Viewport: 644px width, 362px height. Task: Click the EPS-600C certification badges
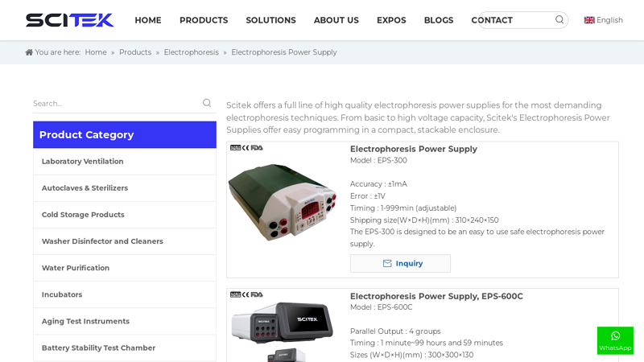246,294
